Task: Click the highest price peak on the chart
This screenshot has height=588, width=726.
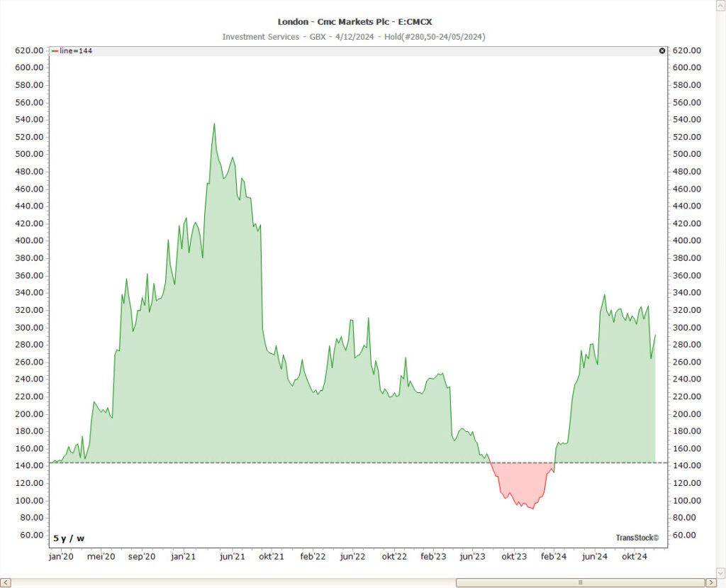Action: 214,124
